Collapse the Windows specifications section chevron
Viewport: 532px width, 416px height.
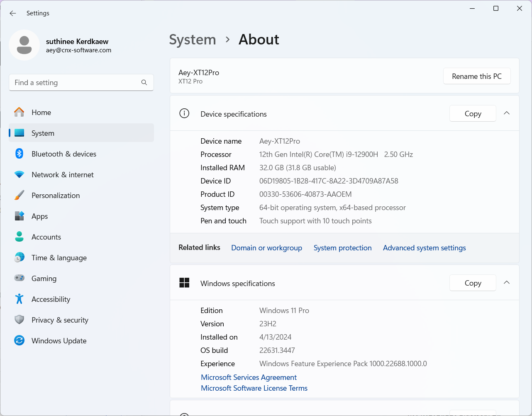(x=507, y=283)
